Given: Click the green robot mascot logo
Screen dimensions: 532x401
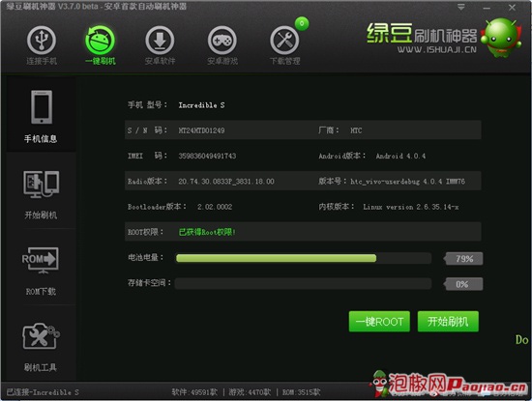Looking at the screenshot, I should pos(501,38).
